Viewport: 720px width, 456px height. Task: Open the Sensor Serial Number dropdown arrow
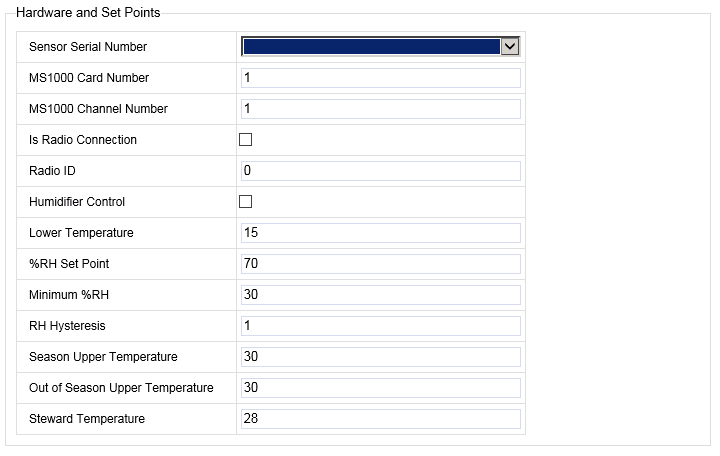(510, 46)
